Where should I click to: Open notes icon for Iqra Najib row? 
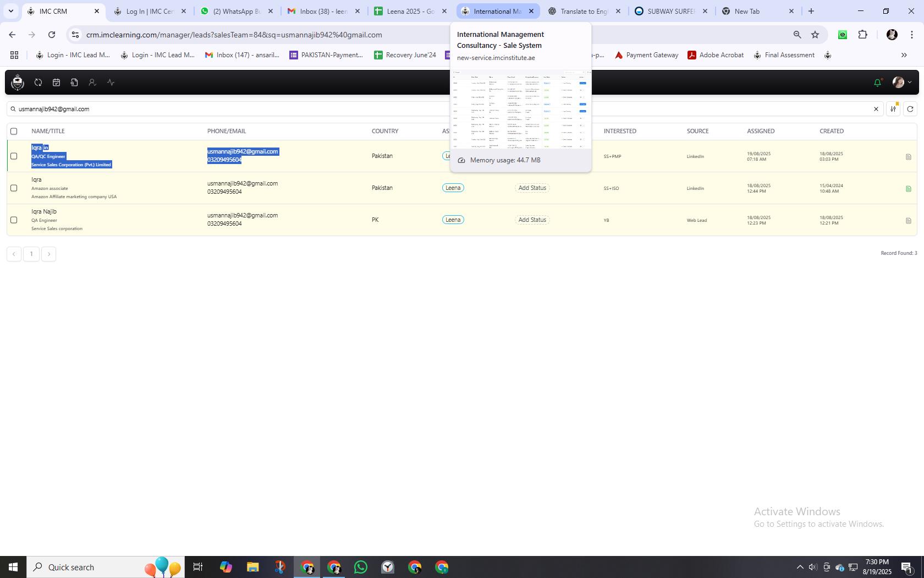point(908,221)
